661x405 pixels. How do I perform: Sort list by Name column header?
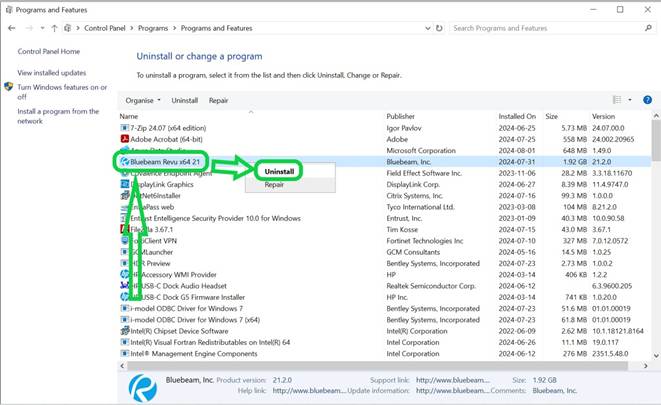(129, 116)
